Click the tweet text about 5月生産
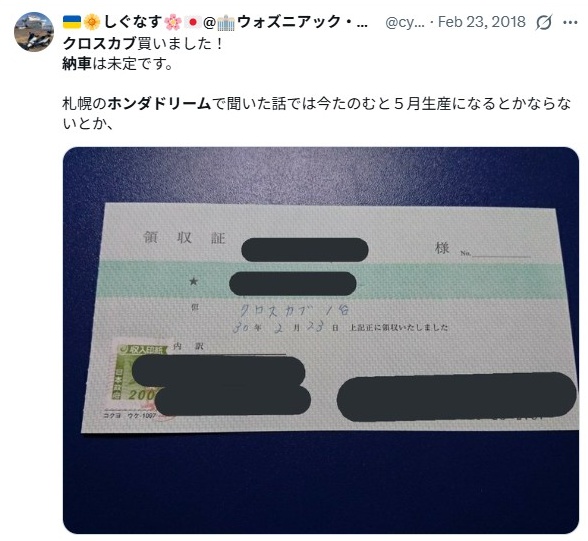Image resolution: width=588 pixels, height=541 pixels. point(316,114)
